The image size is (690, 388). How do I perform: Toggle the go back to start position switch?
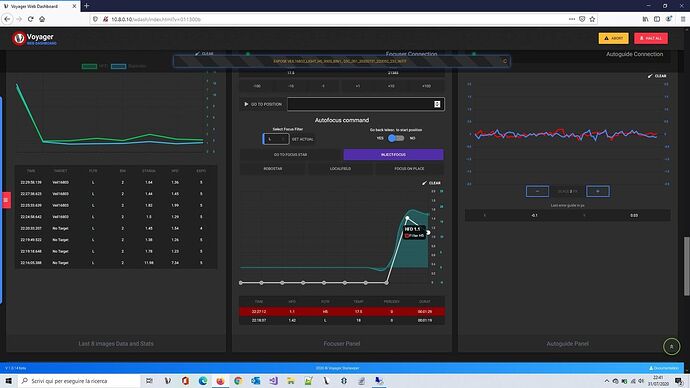396,138
